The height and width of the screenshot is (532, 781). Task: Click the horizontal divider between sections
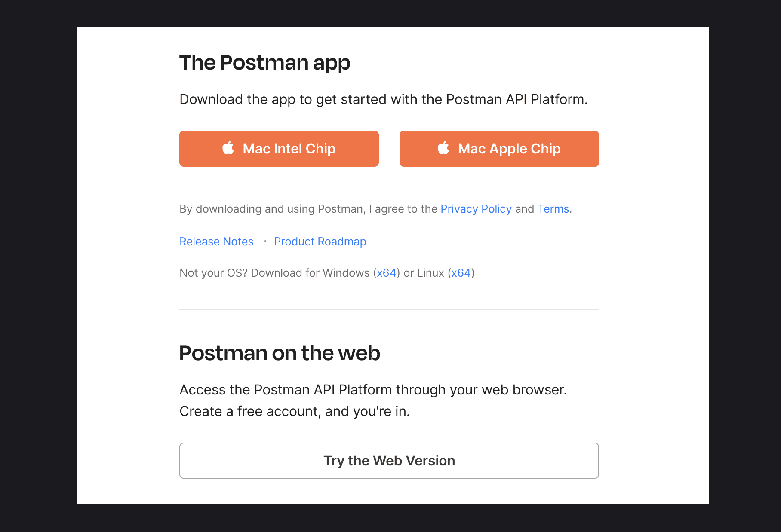(x=389, y=310)
